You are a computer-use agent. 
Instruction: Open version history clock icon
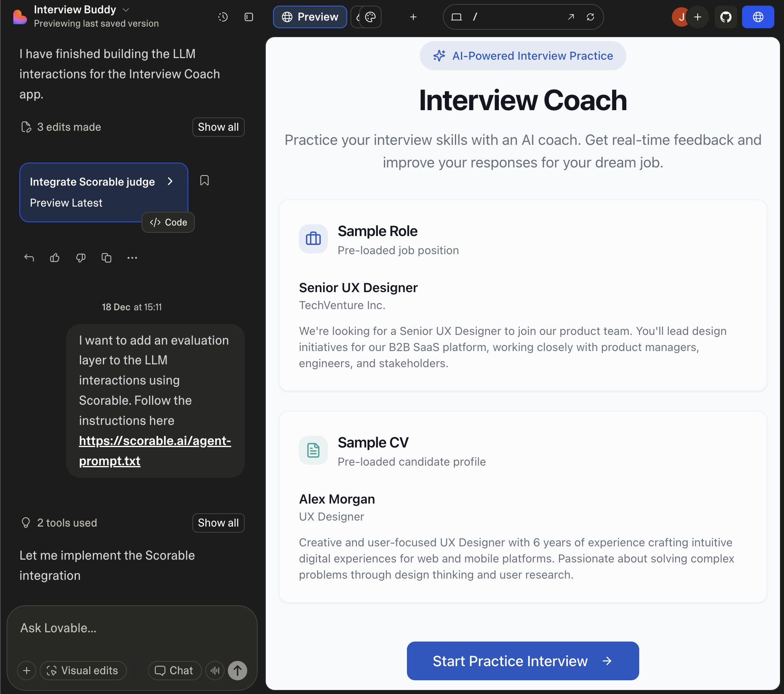(x=223, y=17)
